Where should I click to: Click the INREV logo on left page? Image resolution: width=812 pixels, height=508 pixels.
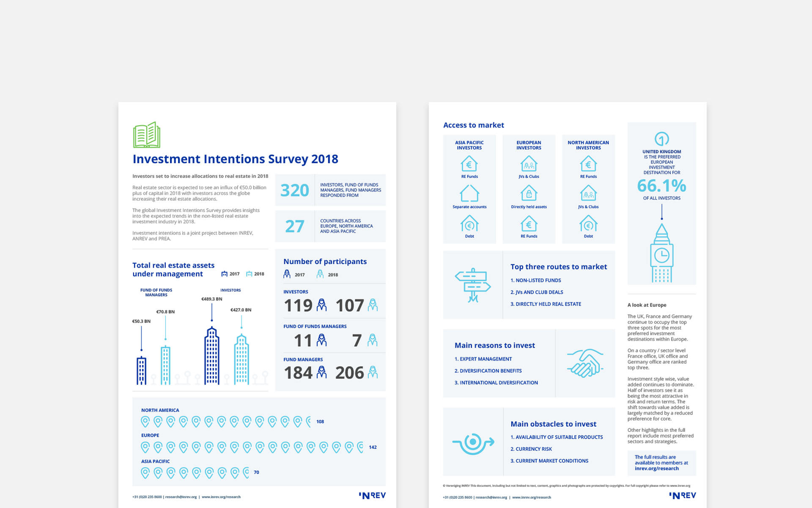372,495
